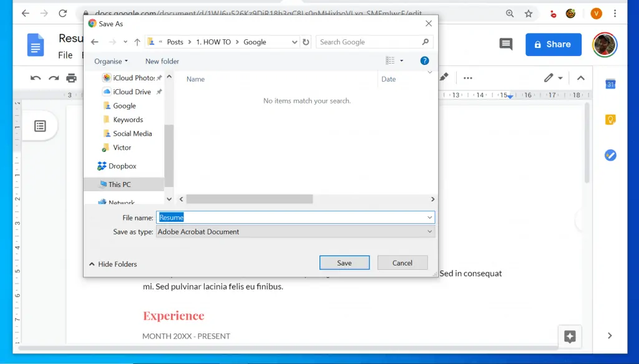Change the file list view style
The image size is (639, 364).
[x=391, y=60]
